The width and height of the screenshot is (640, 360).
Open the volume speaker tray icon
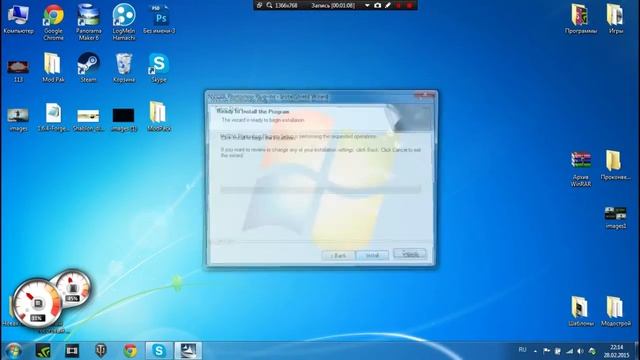click(580, 351)
